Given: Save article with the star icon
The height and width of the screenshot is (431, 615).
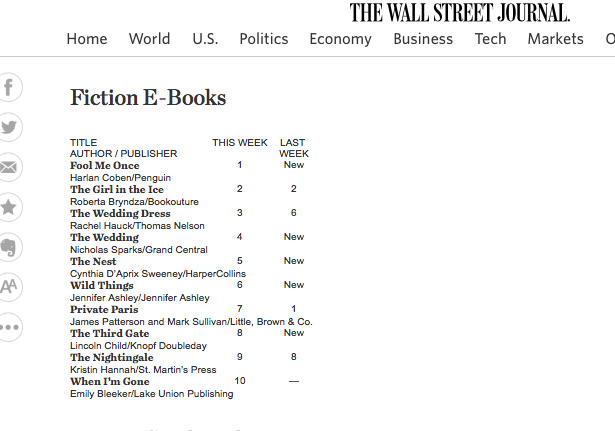Looking at the screenshot, I should [x=9, y=207].
